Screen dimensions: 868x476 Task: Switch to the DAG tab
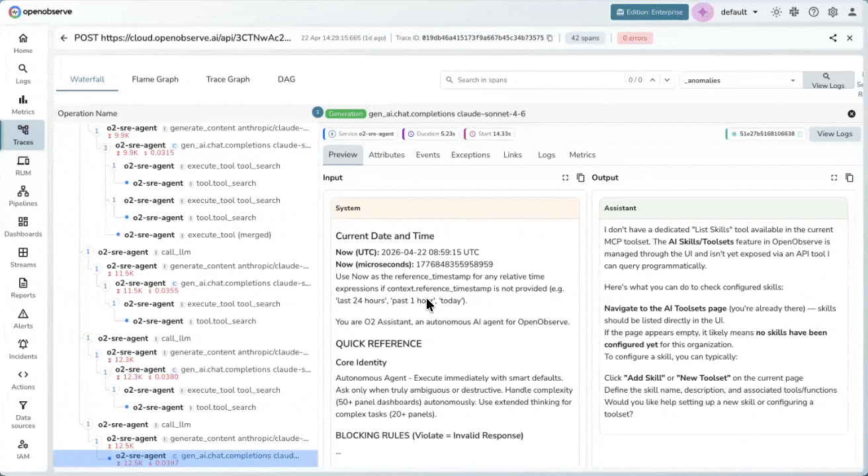click(x=286, y=79)
